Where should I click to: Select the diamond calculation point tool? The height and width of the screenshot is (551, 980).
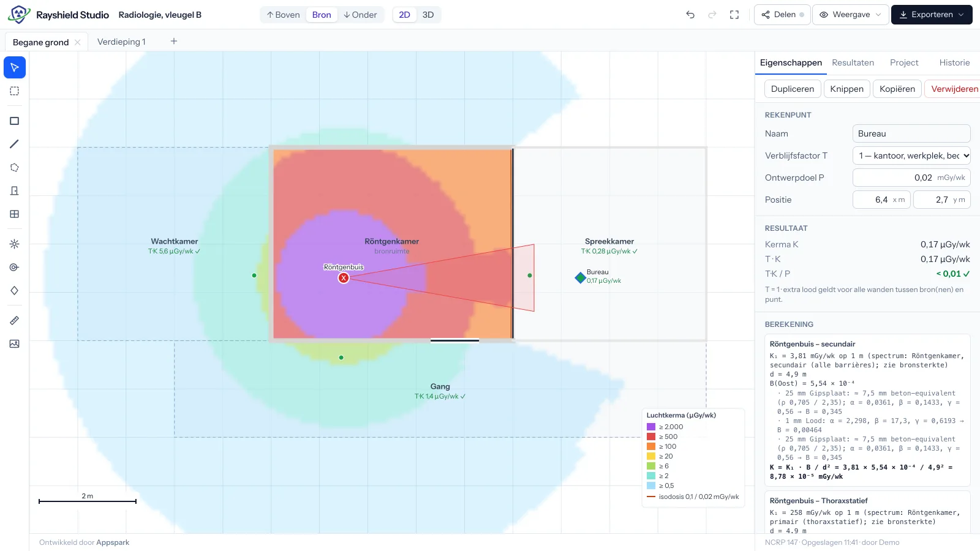[x=15, y=291]
